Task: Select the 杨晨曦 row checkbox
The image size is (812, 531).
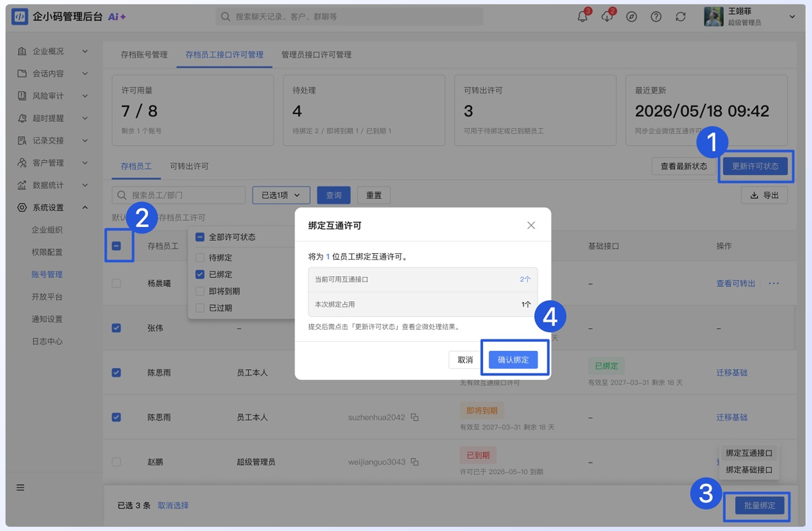Action: click(116, 283)
